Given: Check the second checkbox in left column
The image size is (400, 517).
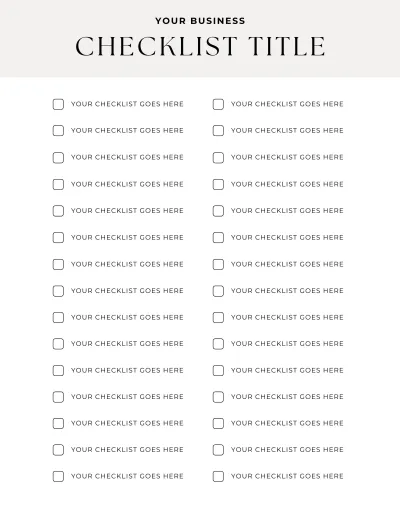Looking at the screenshot, I should (58, 130).
